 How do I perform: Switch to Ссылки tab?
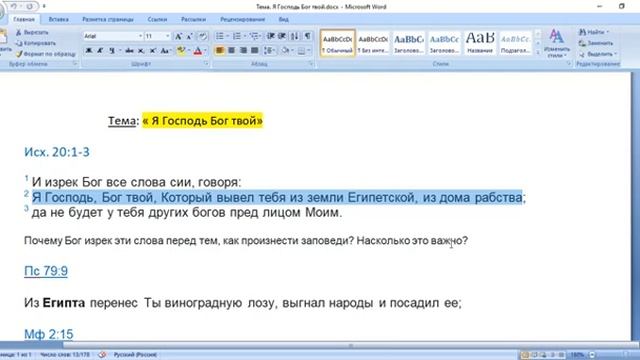point(157,19)
